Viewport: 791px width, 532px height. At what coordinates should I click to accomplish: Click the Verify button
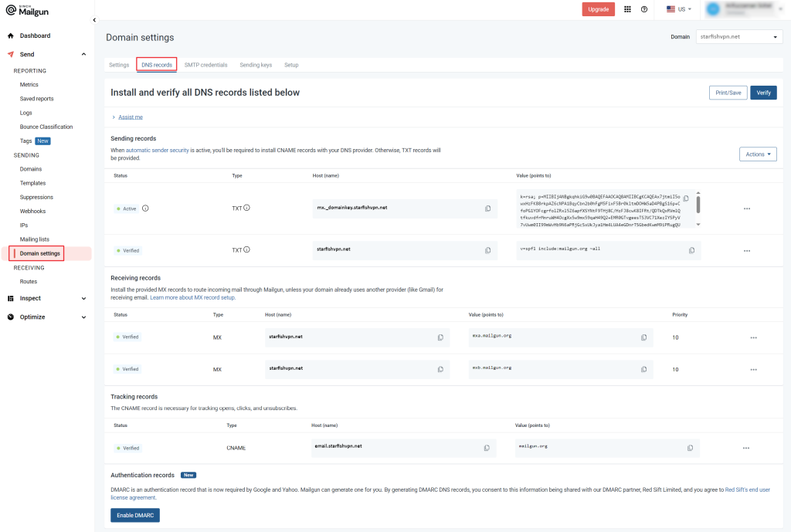point(763,93)
